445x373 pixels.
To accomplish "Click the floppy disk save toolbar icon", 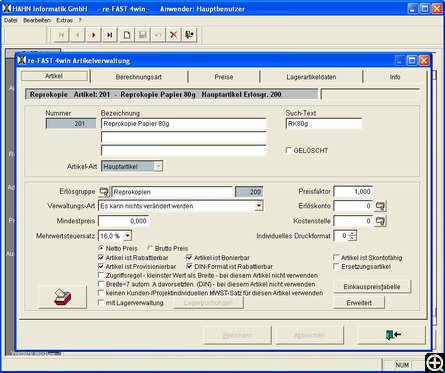I will (x=143, y=35).
